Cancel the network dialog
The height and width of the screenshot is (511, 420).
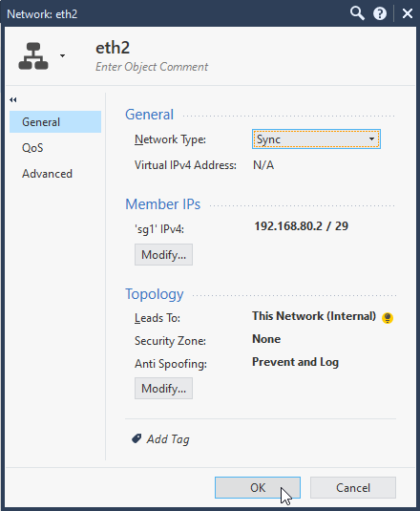coord(353,487)
